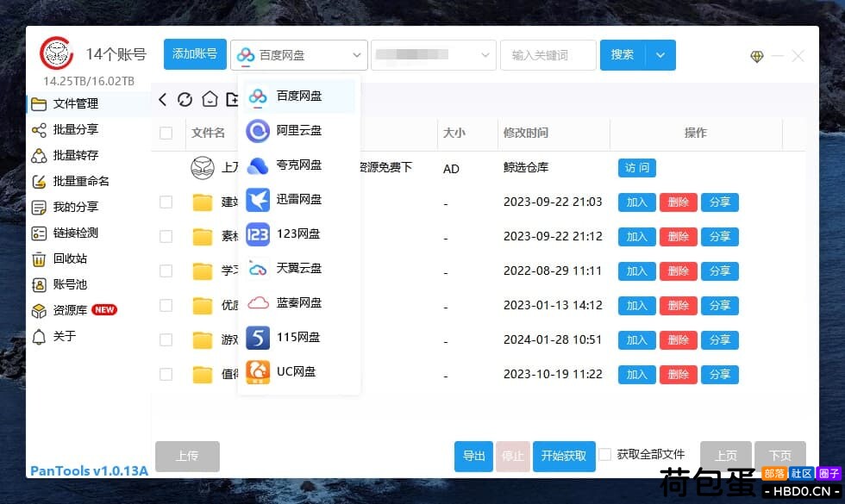Click the PanTools v1.0.13A version label
This screenshot has width=845, height=504.
89,471
